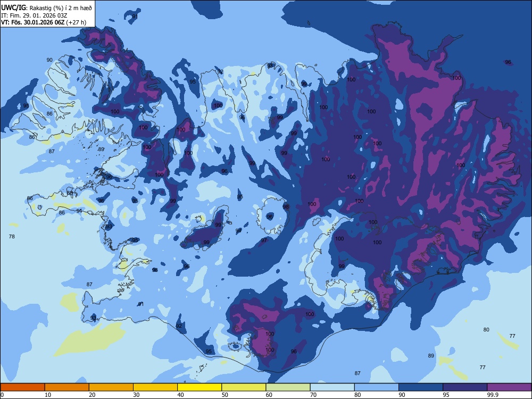Click the '99.9' legend scale label
Screen dimensions: 532x399
click(x=493, y=395)
